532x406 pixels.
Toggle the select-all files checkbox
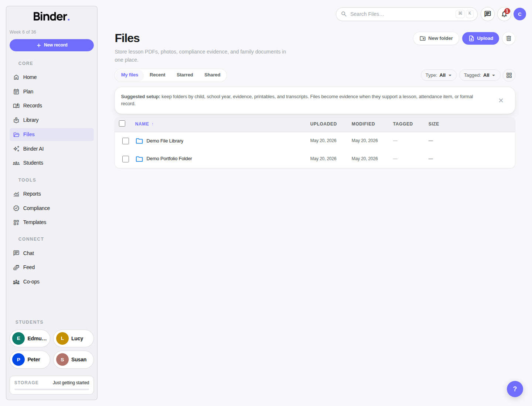(122, 124)
